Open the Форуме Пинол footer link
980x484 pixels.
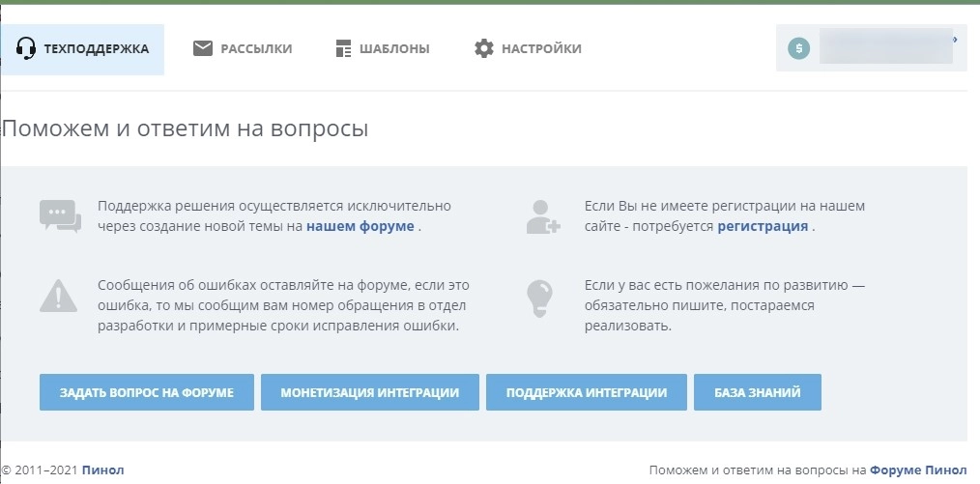pyautogui.click(x=918, y=470)
